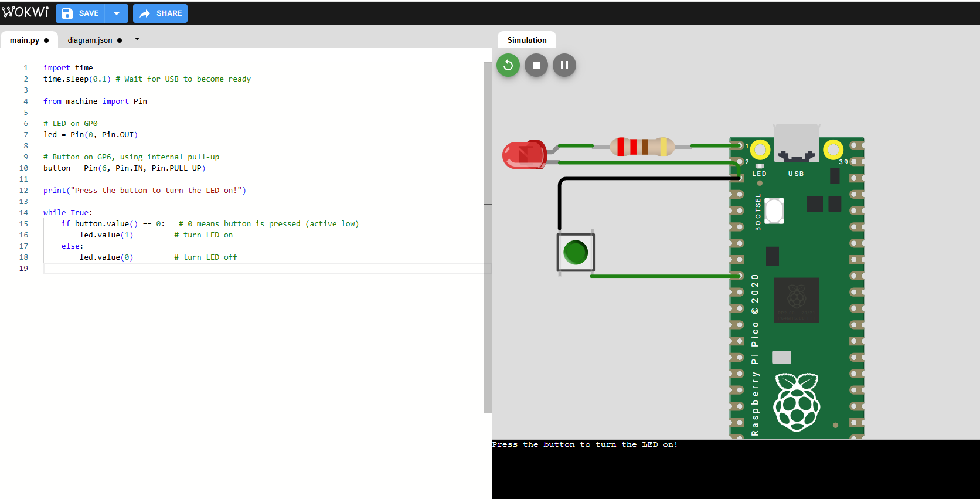Viewport: 980px width, 499px height.
Task: Place cursor on empty line 19
Action: point(234,269)
